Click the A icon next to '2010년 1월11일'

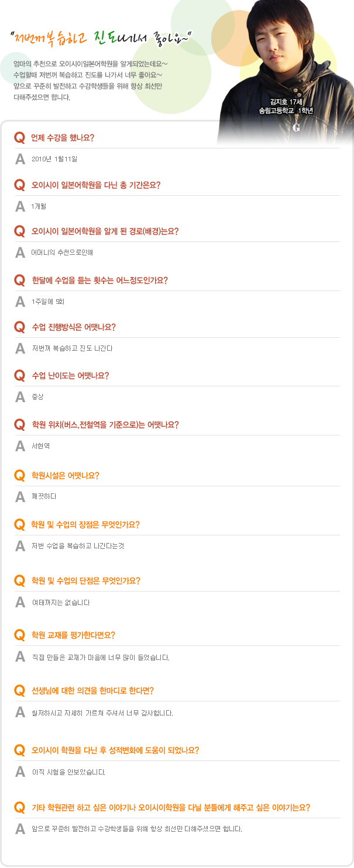20,159
